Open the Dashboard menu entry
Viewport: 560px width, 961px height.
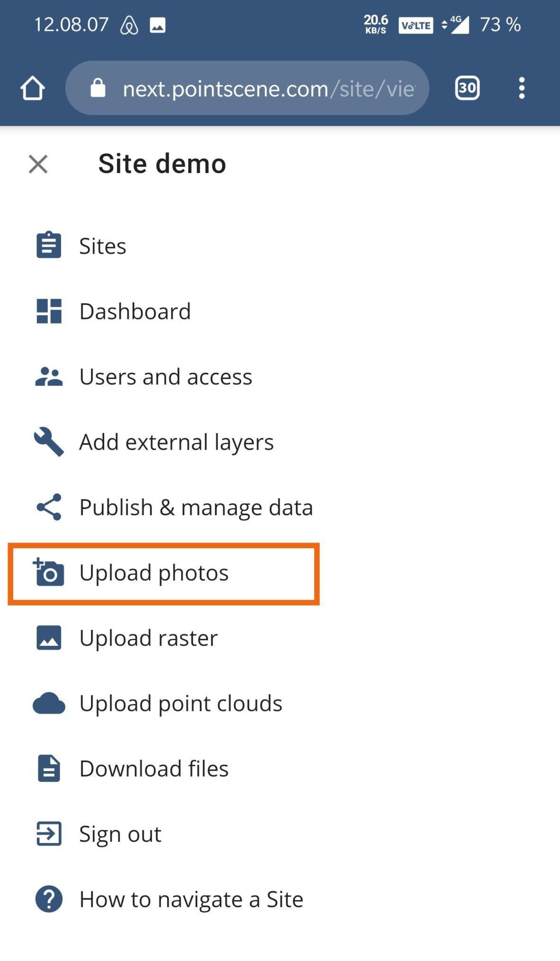coord(135,311)
